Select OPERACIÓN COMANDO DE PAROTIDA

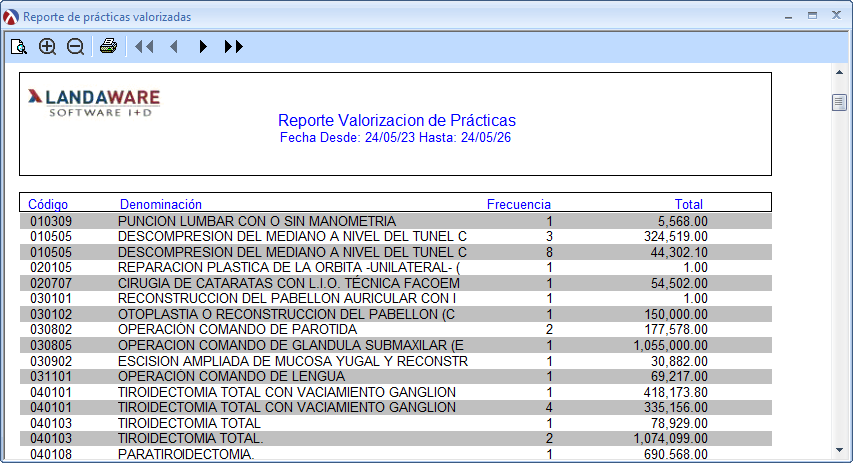point(237,330)
